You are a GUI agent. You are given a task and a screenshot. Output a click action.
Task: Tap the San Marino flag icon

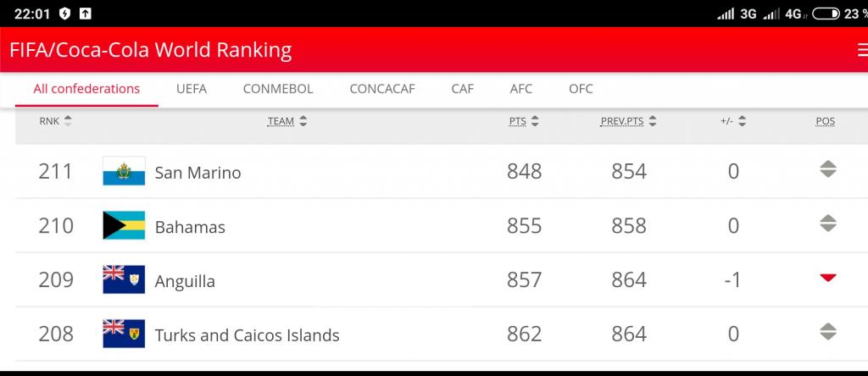124,171
